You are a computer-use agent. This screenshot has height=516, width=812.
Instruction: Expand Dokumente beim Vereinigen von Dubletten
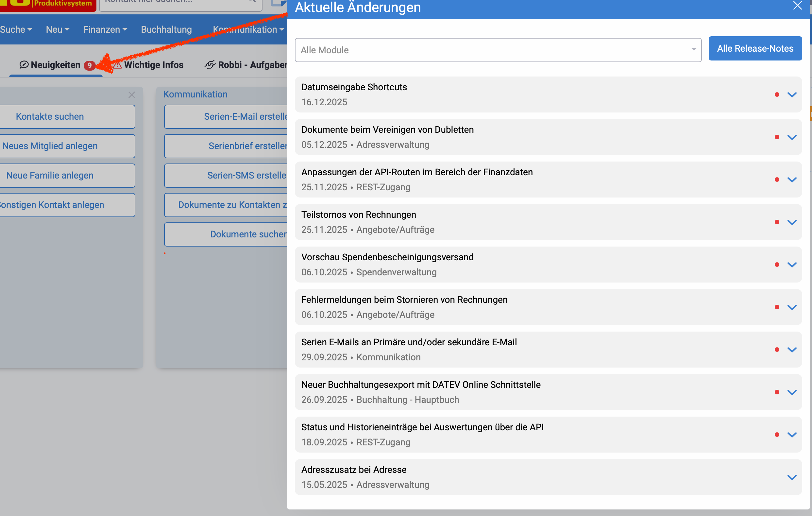(791, 137)
